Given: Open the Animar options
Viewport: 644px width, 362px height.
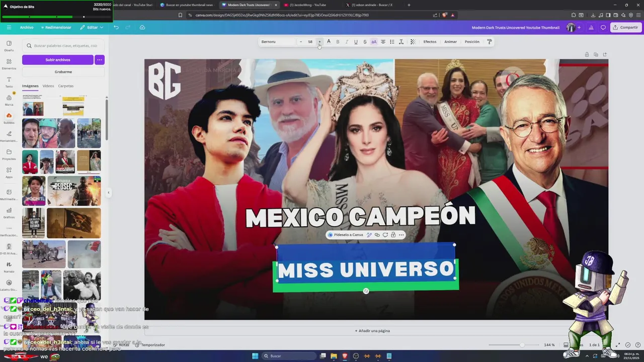Looking at the screenshot, I should click(x=450, y=42).
